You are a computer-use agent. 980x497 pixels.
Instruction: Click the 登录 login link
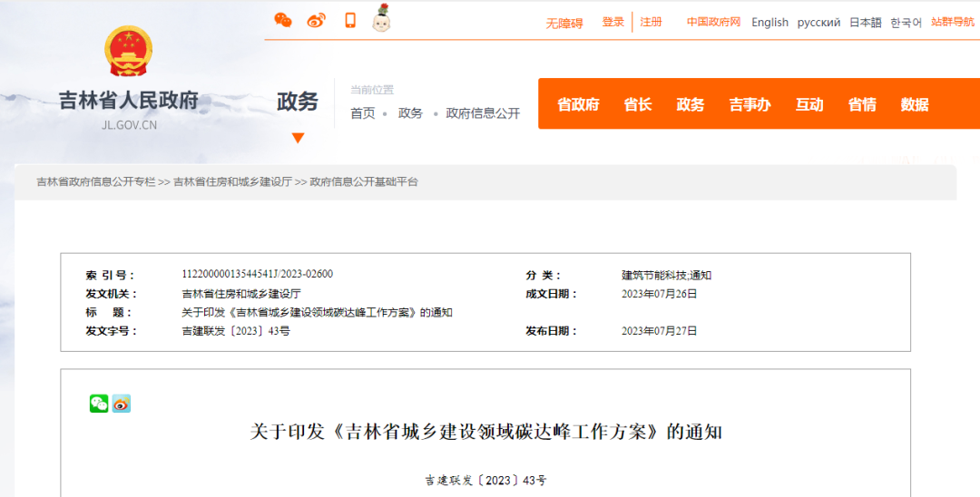613,22
